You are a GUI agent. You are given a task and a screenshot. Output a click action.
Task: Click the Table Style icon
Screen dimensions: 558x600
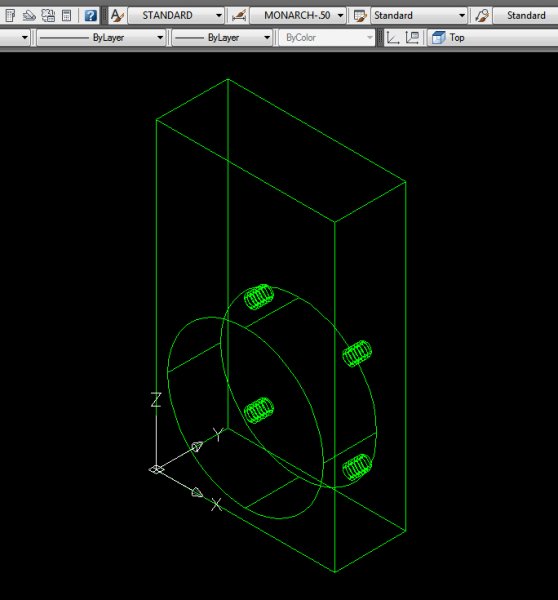(x=360, y=16)
